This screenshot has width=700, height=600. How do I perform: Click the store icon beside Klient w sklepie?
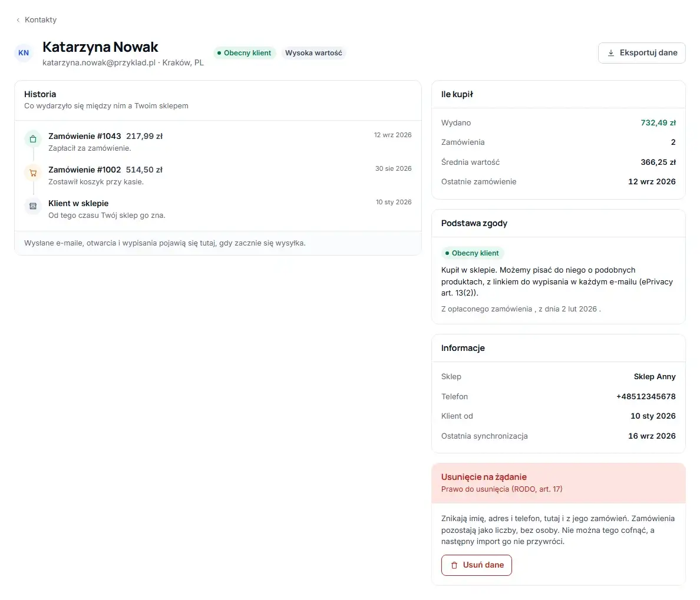[x=33, y=206]
